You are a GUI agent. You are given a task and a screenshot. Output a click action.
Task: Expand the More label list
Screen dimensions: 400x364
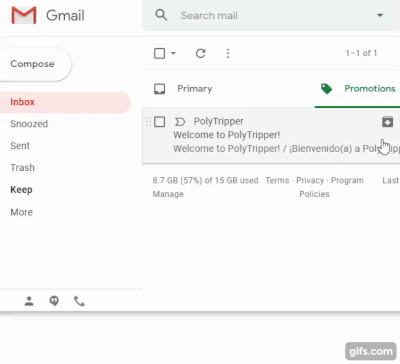[22, 212]
